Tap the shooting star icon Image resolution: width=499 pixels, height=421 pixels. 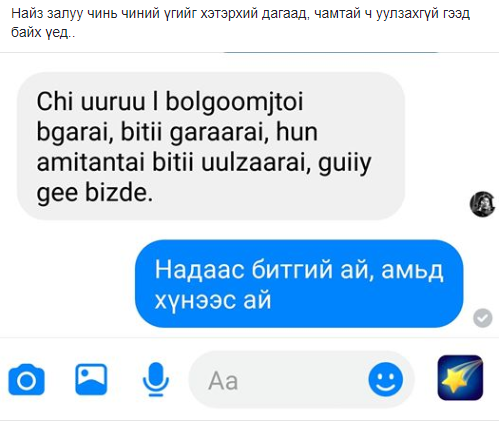460,378
